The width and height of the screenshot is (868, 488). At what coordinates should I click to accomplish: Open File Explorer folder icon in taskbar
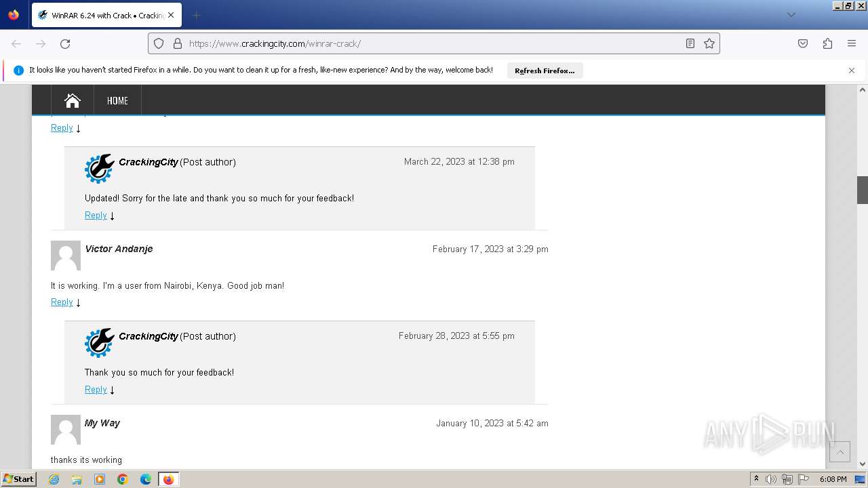tap(77, 479)
